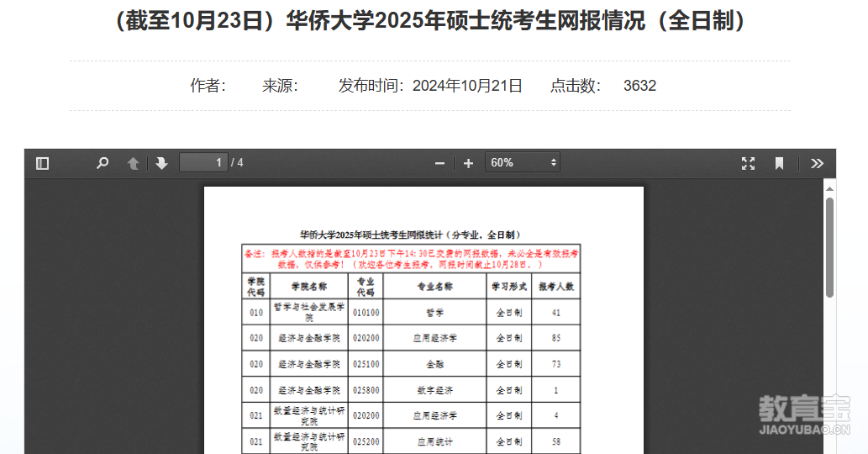868x454 pixels.
Task: Click the 作者 label
Action: [x=208, y=86]
